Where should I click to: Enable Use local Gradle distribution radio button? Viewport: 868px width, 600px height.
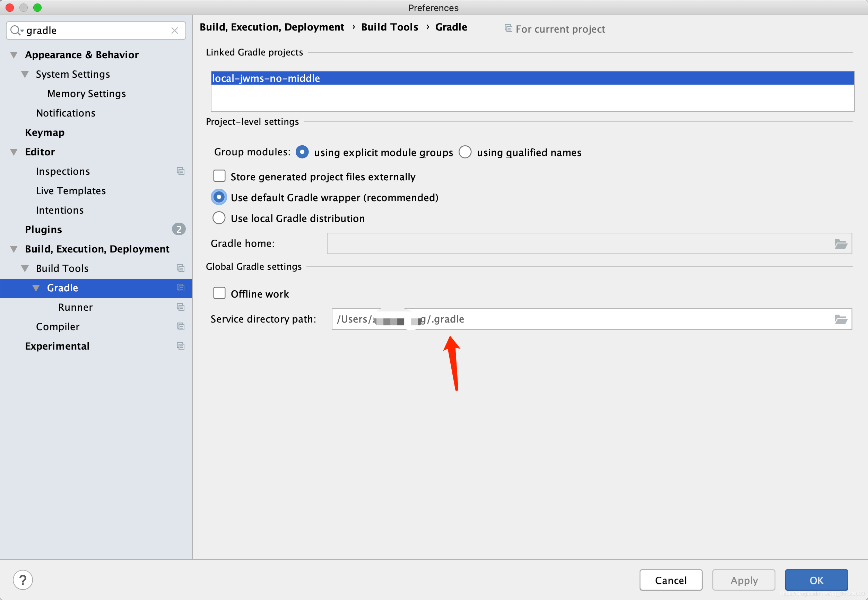tap(220, 218)
